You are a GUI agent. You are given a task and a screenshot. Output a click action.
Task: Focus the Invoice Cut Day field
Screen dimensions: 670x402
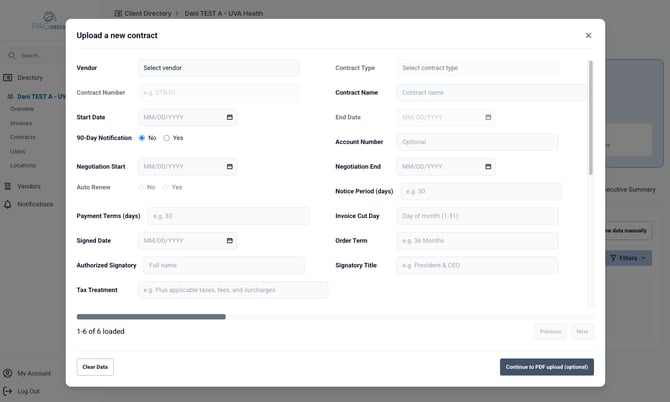tap(477, 216)
